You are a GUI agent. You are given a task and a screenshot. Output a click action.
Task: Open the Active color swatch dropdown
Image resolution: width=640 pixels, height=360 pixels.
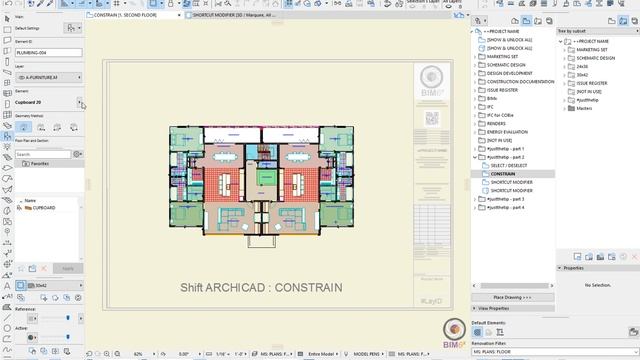[32, 338]
